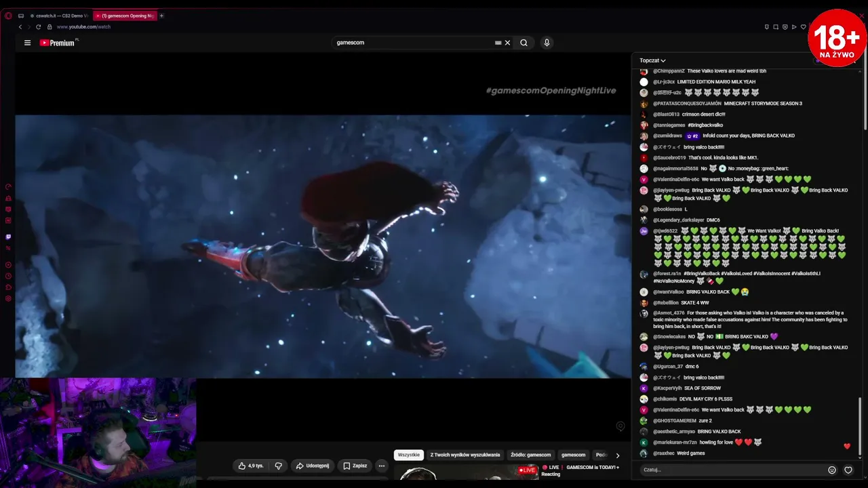Select the gamescom Opening Night tab
868x488 pixels.
125,16
